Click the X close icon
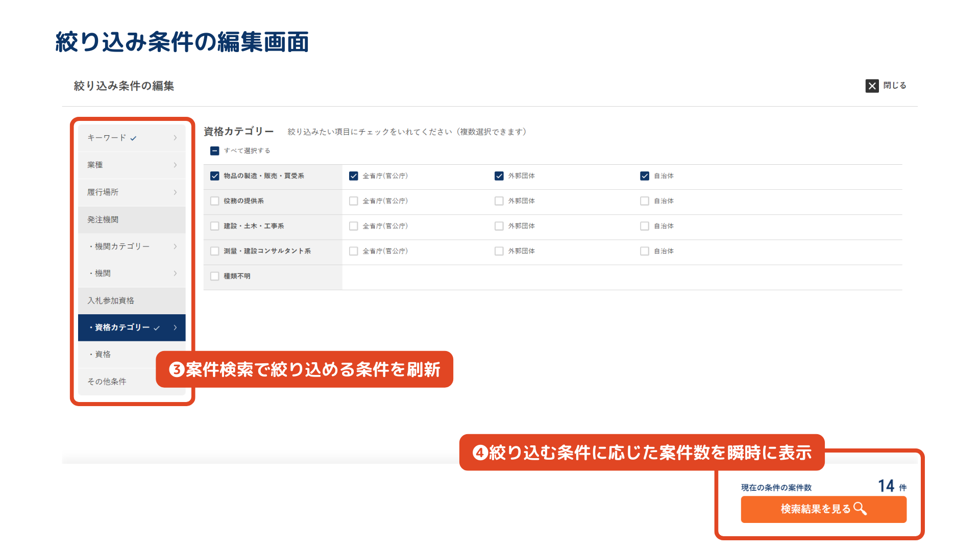The image size is (980, 551). (x=872, y=86)
